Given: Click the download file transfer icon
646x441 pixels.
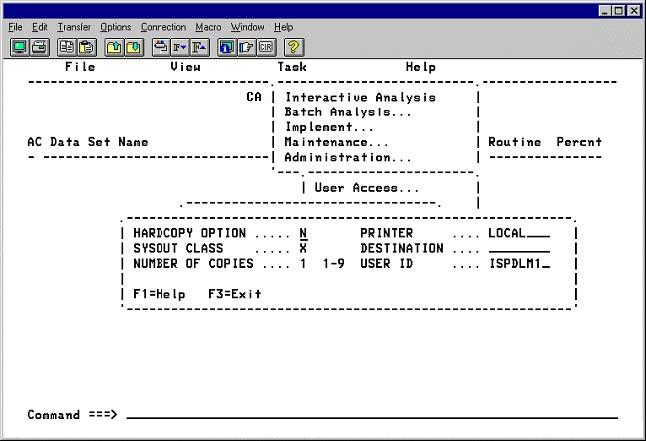Looking at the screenshot, I should tap(134, 47).
